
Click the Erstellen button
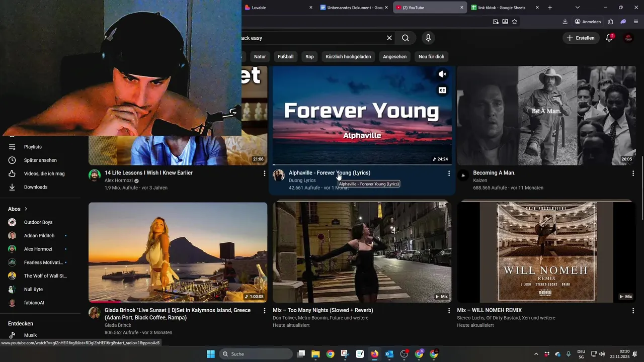(581, 38)
